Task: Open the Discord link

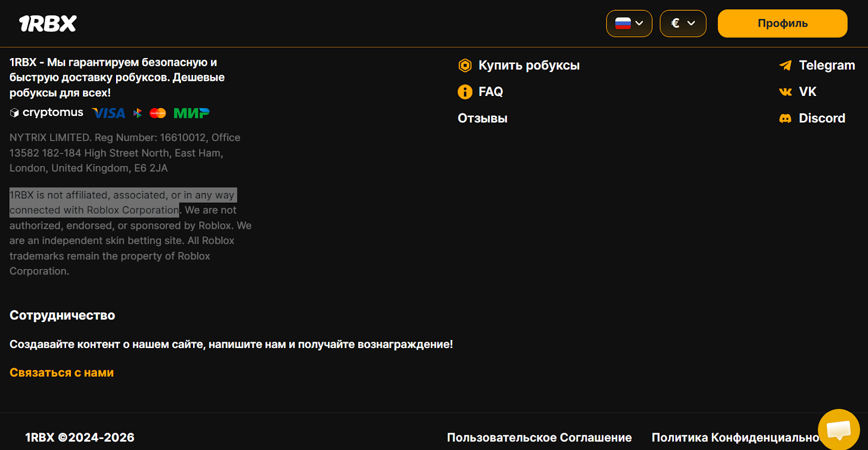Action: [822, 118]
